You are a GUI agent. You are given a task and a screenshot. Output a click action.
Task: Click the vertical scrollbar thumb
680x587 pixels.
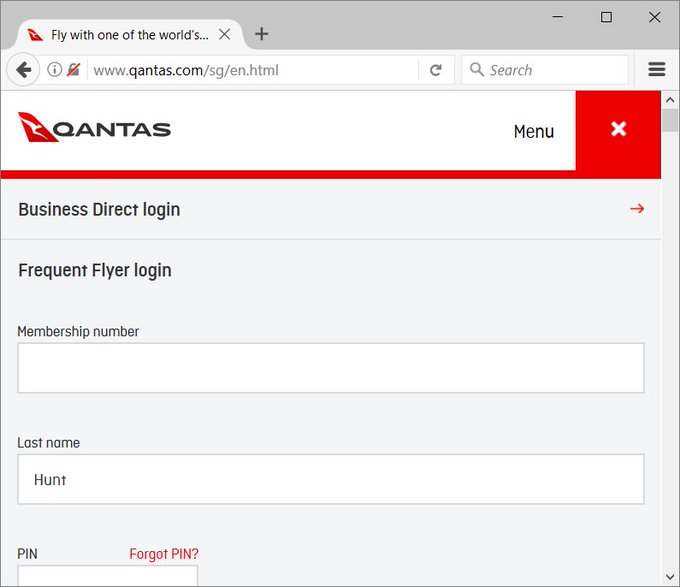click(670, 121)
